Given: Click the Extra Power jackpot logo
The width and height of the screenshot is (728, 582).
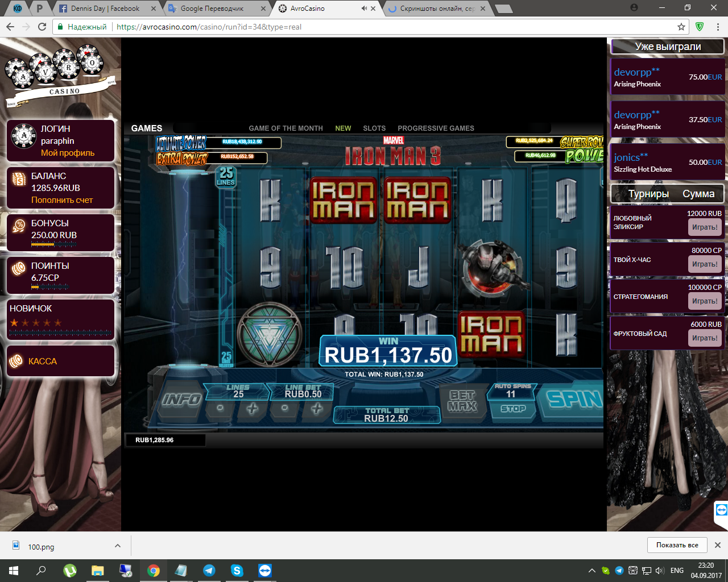Looking at the screenshot, I should [x=182, y=157].
